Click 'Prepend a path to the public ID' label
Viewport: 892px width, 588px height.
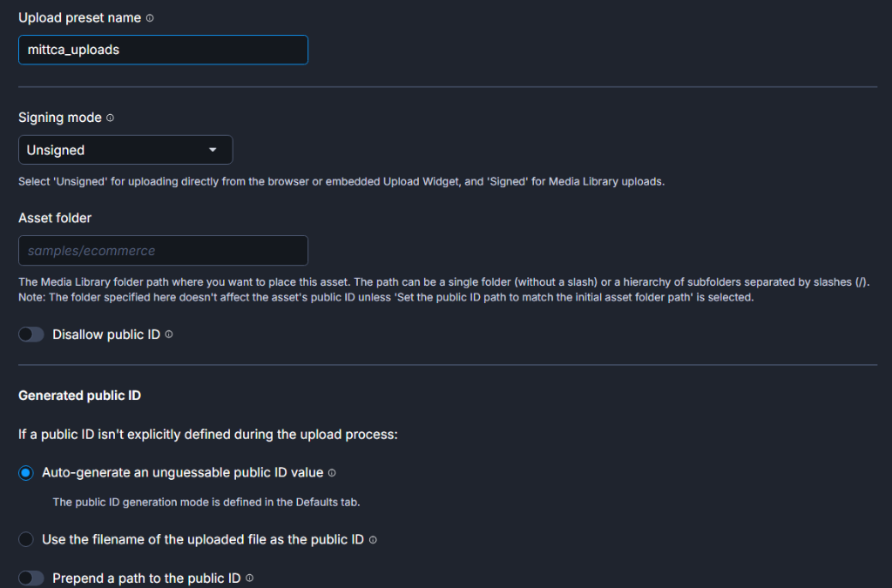(x=146, y=578)
